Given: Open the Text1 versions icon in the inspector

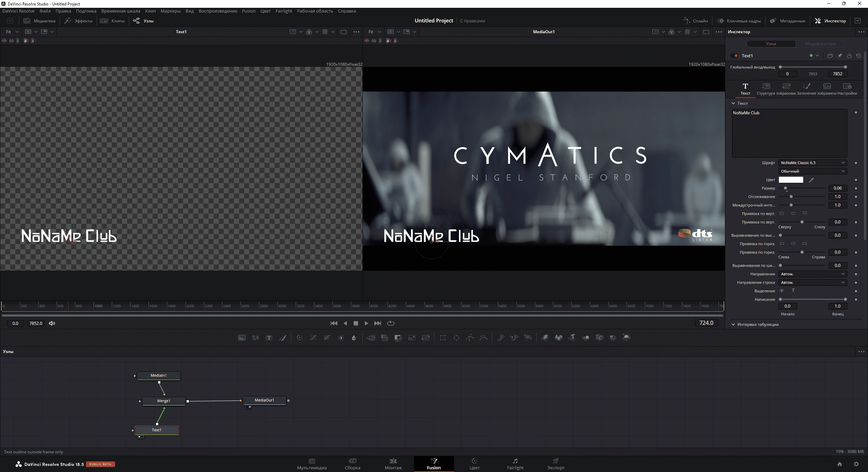Looking at the screenshot, I should tap(830, 56).
